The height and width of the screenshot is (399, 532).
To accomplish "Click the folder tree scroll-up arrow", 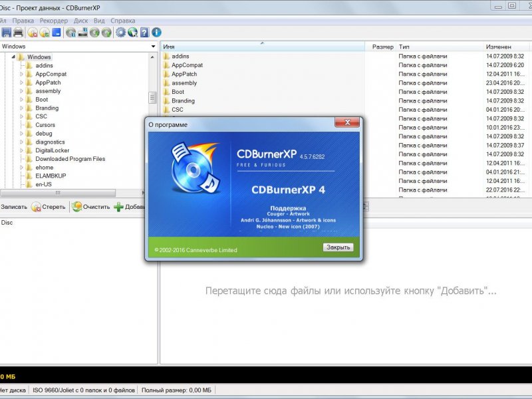I will point(152,57).
